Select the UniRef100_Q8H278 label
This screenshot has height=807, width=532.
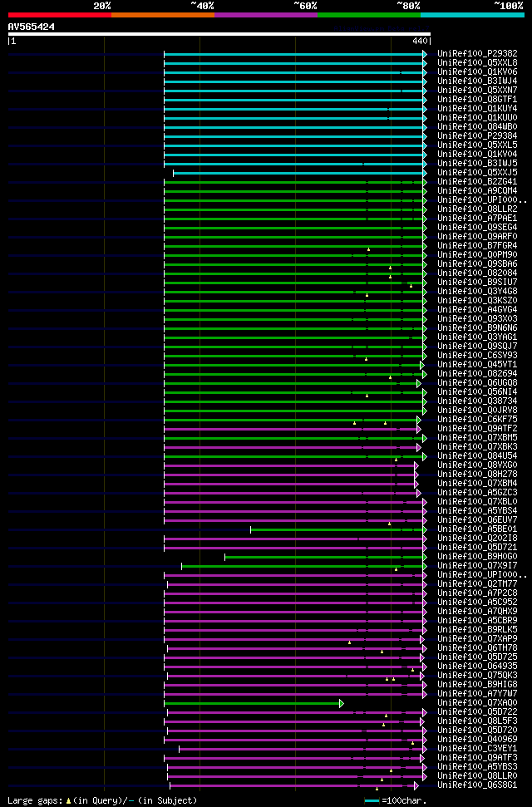(x=477, y=474)
